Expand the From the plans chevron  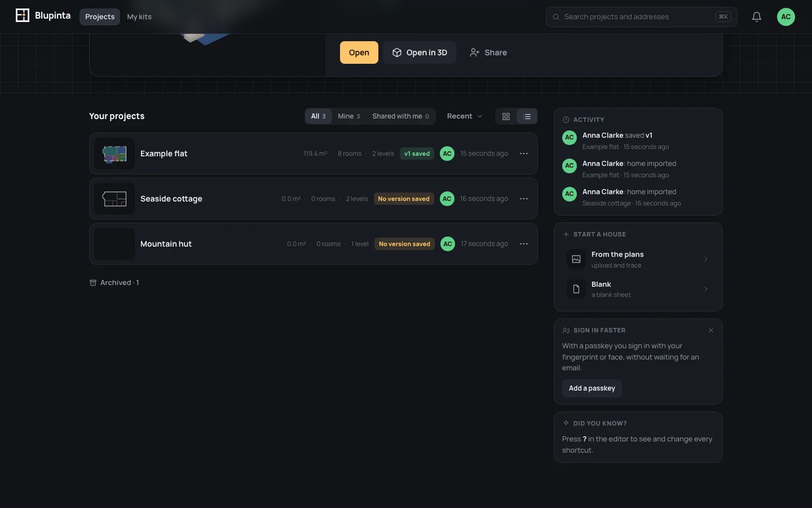tap(706, 259)
